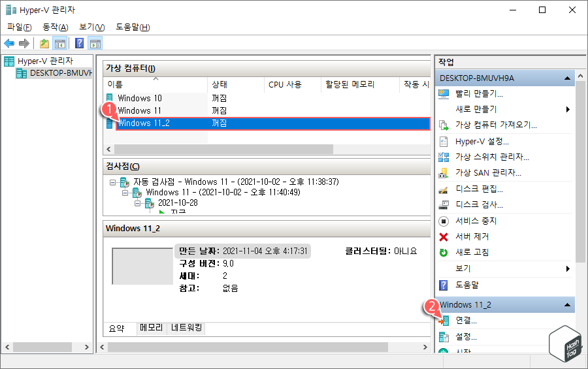Collapse the Windows 11_2 actions section
This screenshot has height=369, width=588.
point(567,305)
